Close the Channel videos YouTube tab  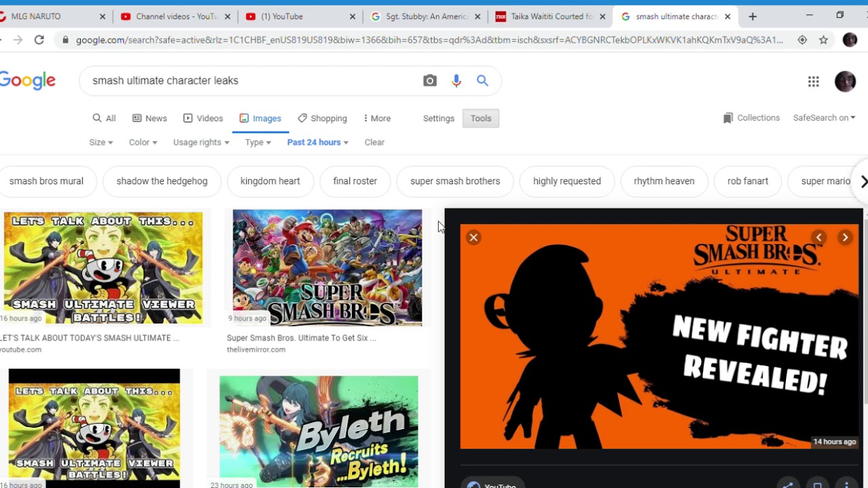pyautogui.click(x=227, y=16)
